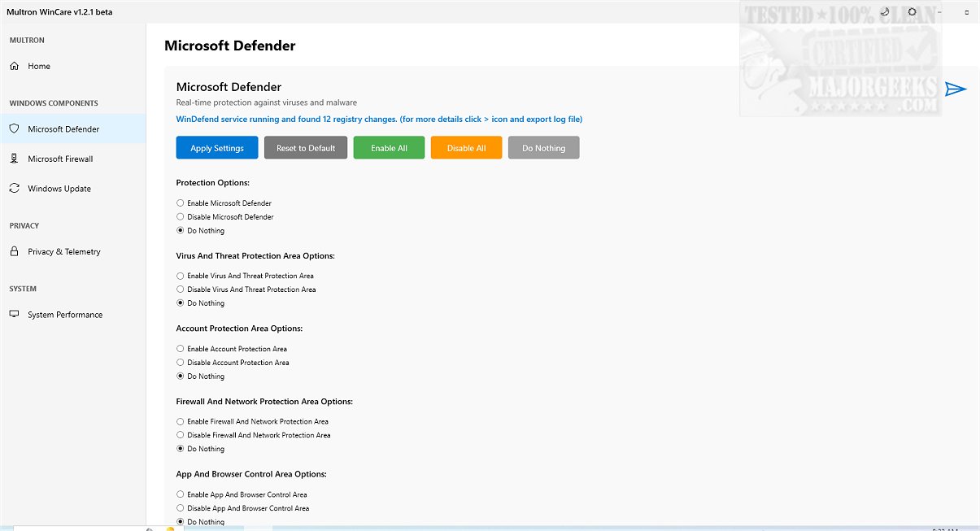Select Enable Microsoft Defender radio option
This screenshot has height=531, width=980.
(x=181, y=203)
